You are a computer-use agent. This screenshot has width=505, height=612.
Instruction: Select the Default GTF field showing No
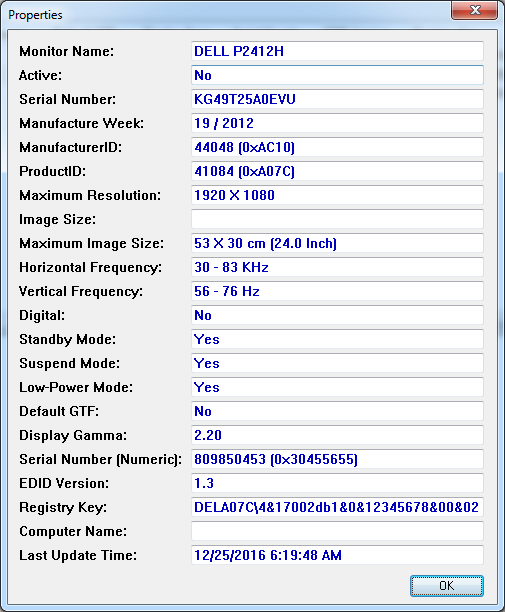click(x=337, y=411)
